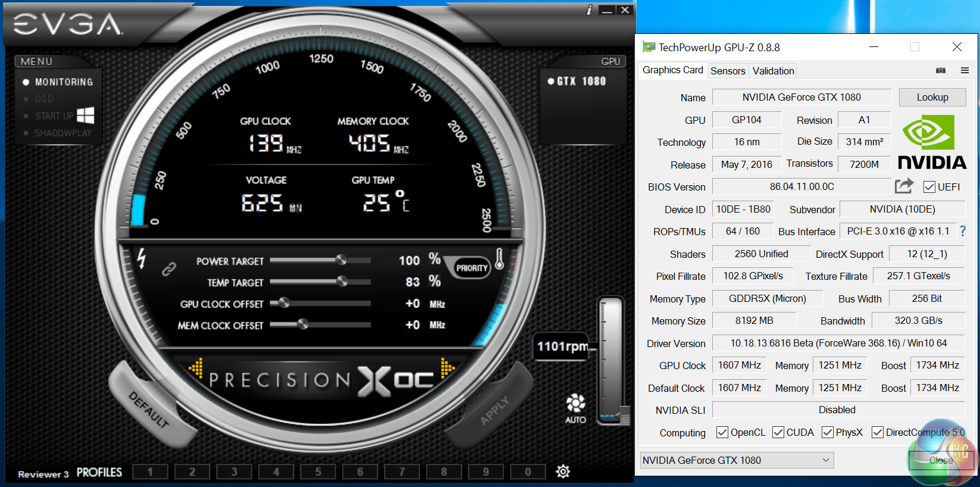Minimize the EVGA Precision window
This screenshot has width=980, height=487.
[607, 10]
